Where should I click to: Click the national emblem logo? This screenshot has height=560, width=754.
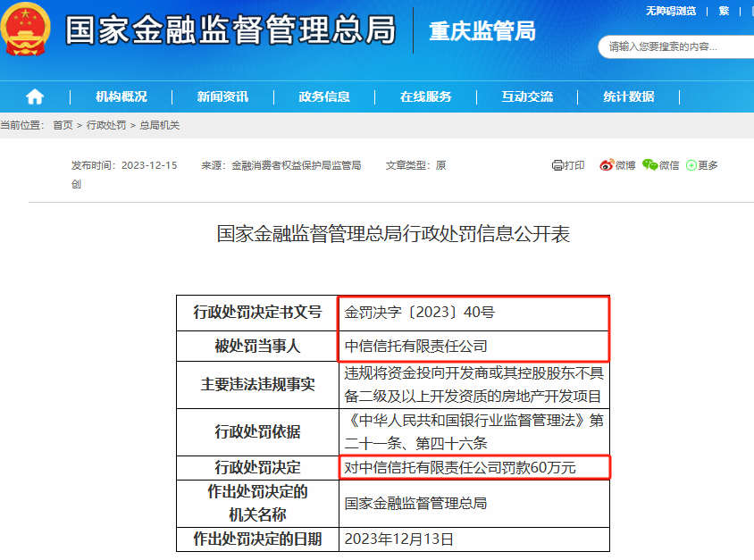(25, 29)
